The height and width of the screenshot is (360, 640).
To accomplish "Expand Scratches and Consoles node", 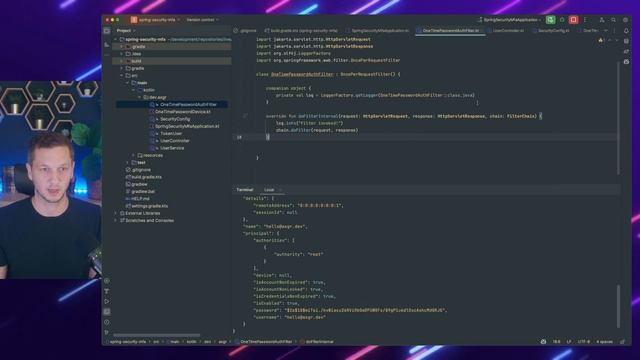I will click(x=116, y=220).
